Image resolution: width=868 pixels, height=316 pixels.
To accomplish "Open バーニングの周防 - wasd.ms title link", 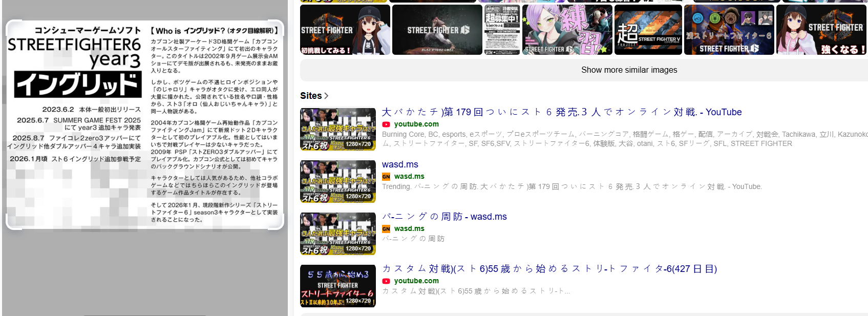I will point(444,217).
